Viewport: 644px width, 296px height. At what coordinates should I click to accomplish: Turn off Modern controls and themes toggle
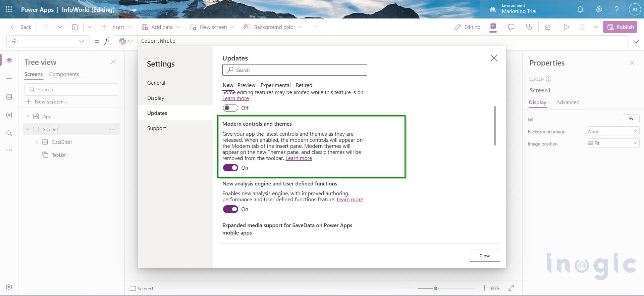click(x=230, y=168)
